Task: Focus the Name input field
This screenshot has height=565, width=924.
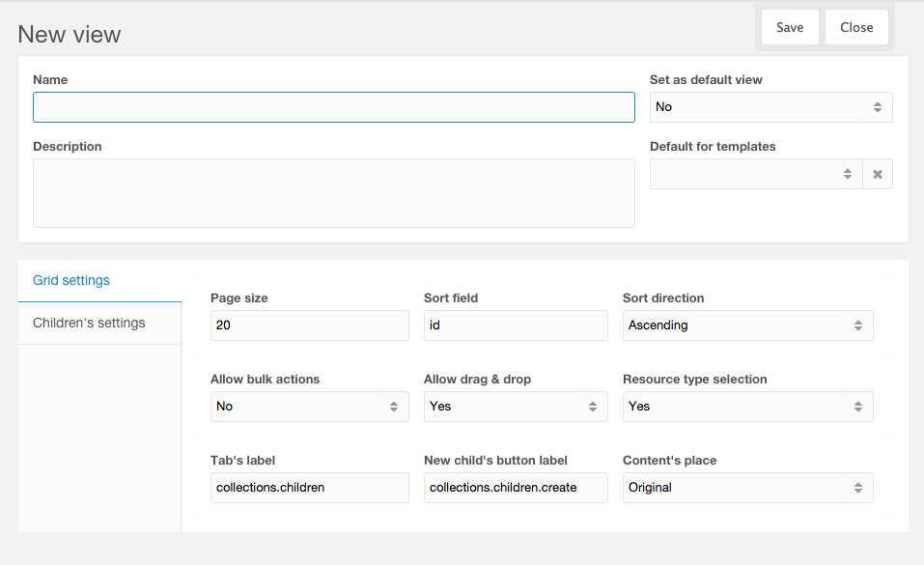Action: click(333, 107)
